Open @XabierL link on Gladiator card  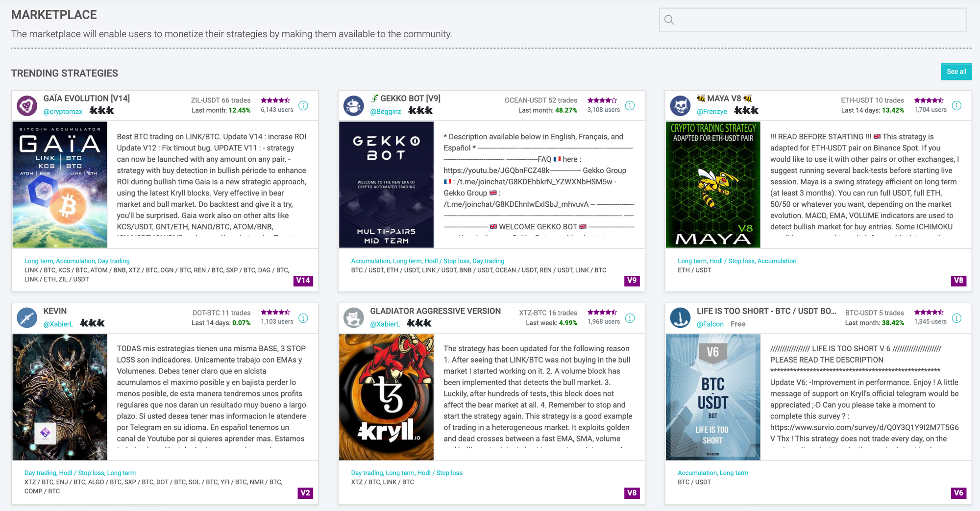click(385, 324)
